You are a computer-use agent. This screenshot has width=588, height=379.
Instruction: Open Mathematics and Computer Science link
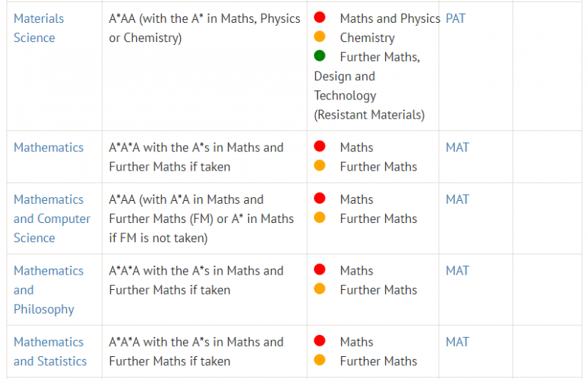pyautogui.click(x=51, y=219)
